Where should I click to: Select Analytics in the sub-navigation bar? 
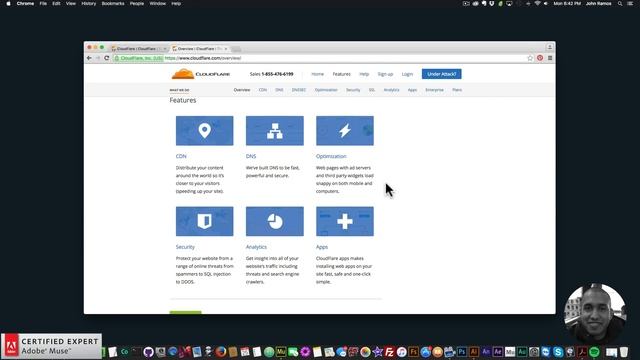pos(391,90)
